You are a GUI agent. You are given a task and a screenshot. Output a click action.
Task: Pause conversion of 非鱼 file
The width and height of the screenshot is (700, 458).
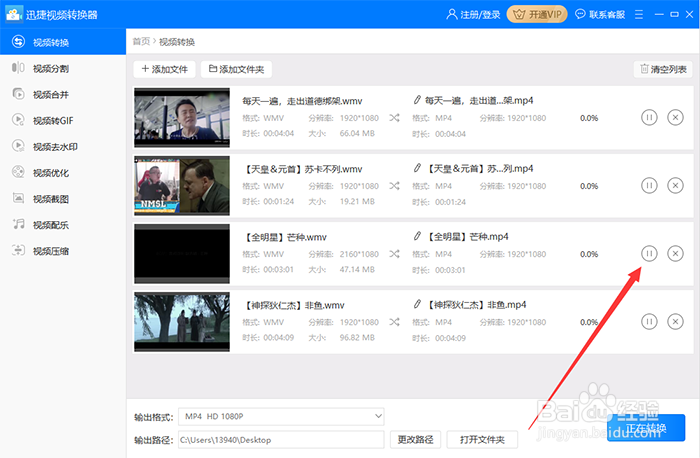(649, 321)
